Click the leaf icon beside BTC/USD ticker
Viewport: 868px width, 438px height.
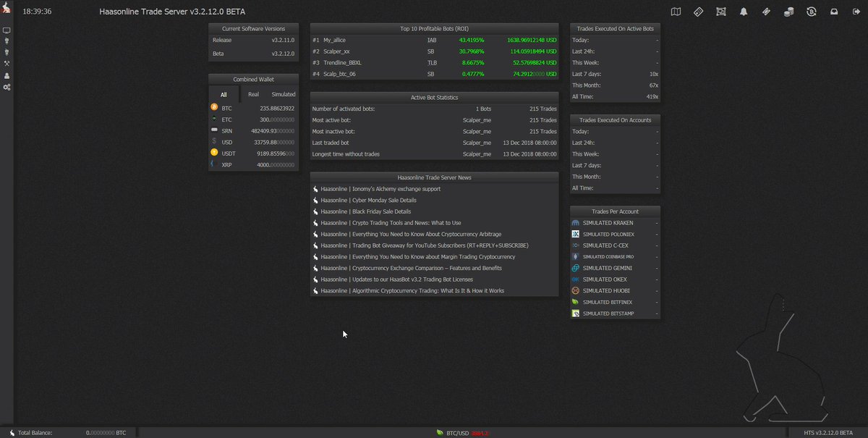pyautogui.click(x=440, y=432)
